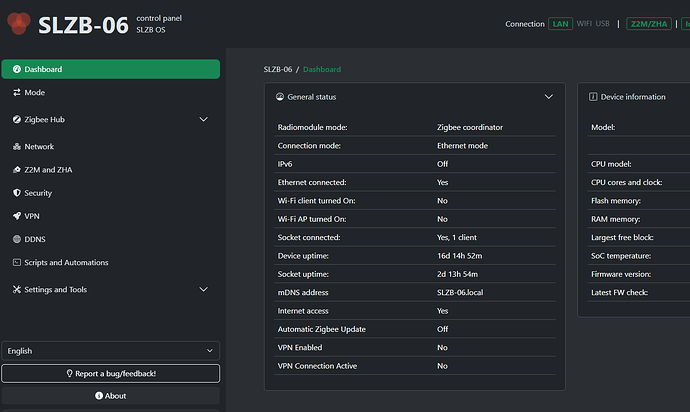
Task: Click the VPN rocket icon
Action: (x=16, y=216)
